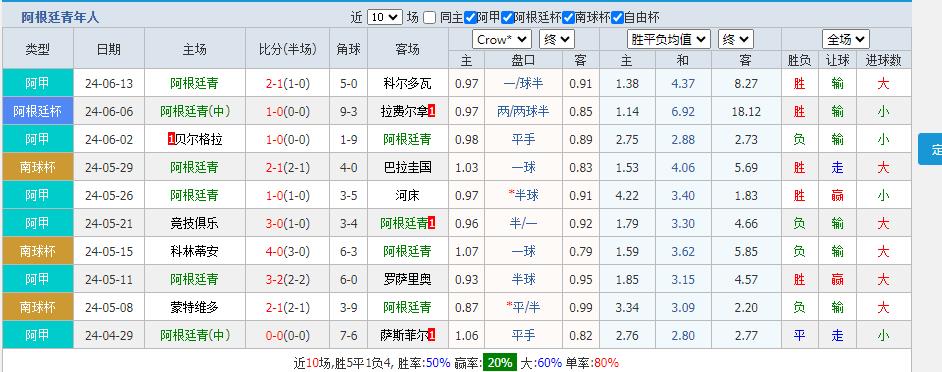Open the match count dropdown showing 10
The height and width of the screenshot is (372, 942).
pos(384,17)
